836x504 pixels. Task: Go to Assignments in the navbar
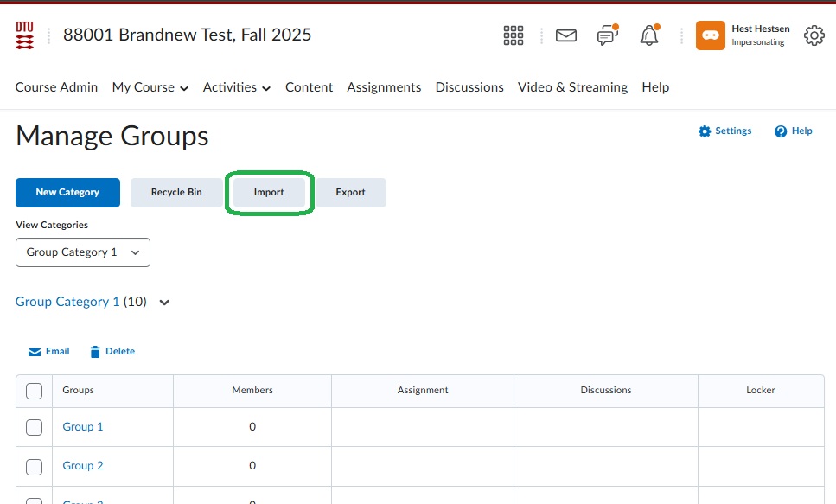[x=384, y=87]
